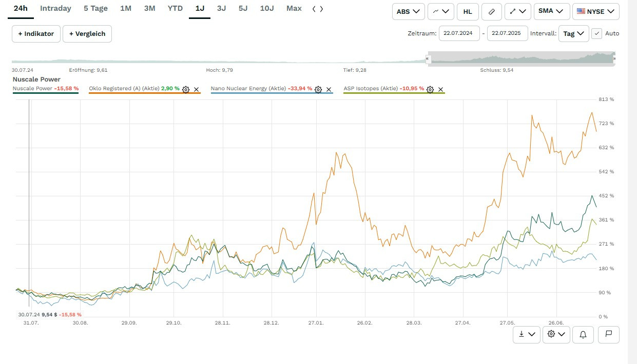Open the drawing line tool dropdown
The height and width of the screenshot is (364, 637).
click(x=518, y=11)
